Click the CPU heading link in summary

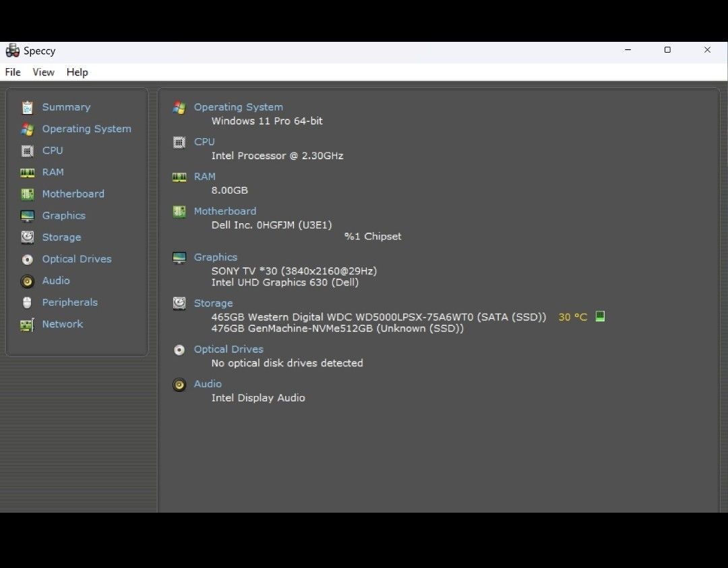point(204,142)
